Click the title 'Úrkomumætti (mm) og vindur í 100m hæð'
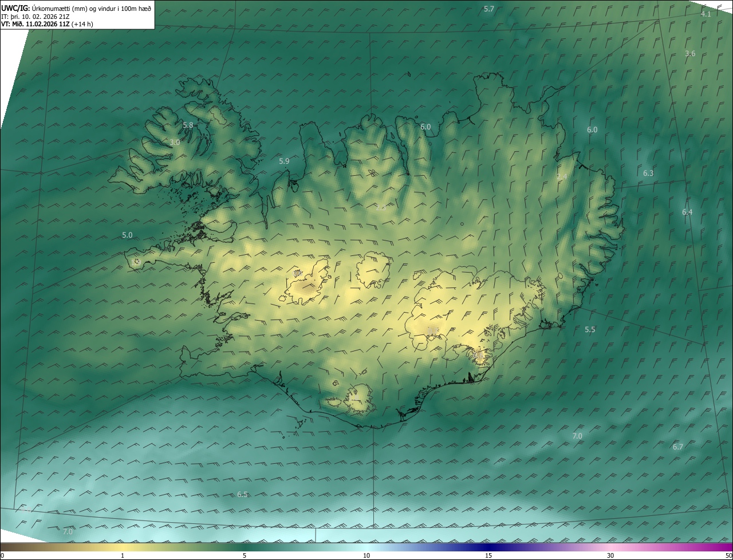 [92, 8]
